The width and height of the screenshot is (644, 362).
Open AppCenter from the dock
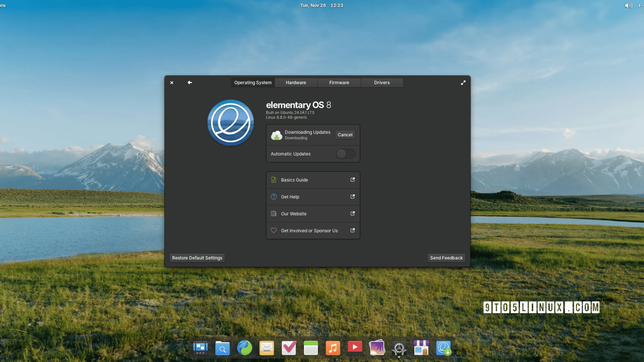421,348
